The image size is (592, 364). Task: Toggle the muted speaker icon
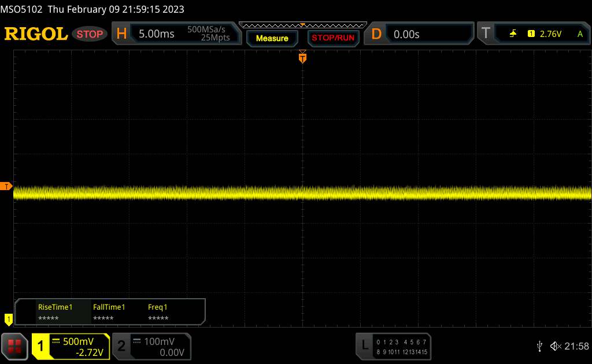pyautogui.click(x=556, y=346)
